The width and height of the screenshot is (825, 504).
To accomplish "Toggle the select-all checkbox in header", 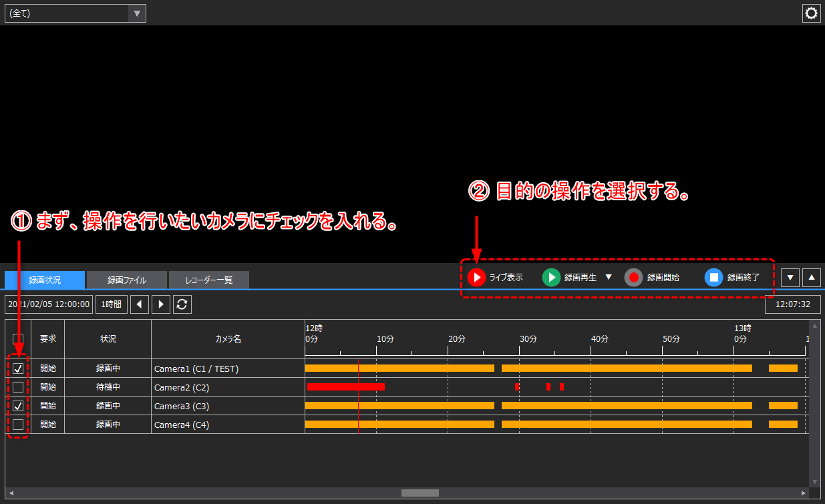I will coord(18,338).
